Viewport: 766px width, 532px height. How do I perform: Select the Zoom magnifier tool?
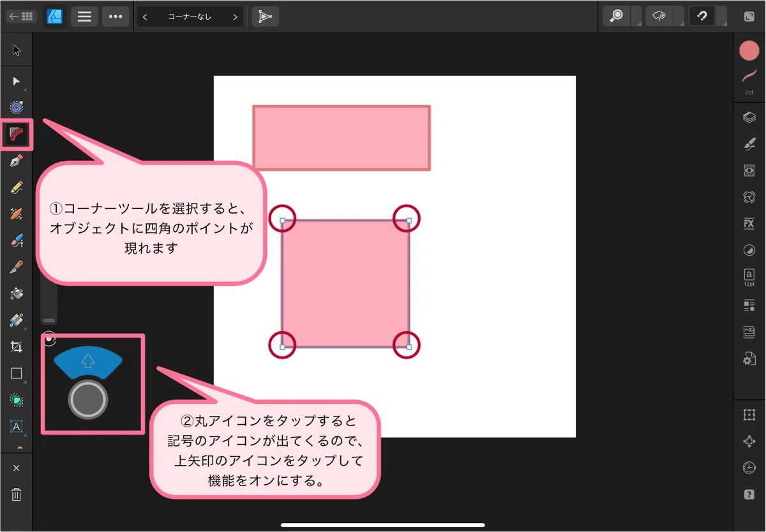pos(617,17)
